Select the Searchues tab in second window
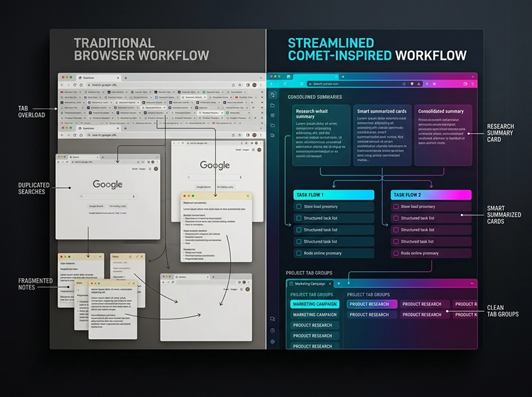 98,128
